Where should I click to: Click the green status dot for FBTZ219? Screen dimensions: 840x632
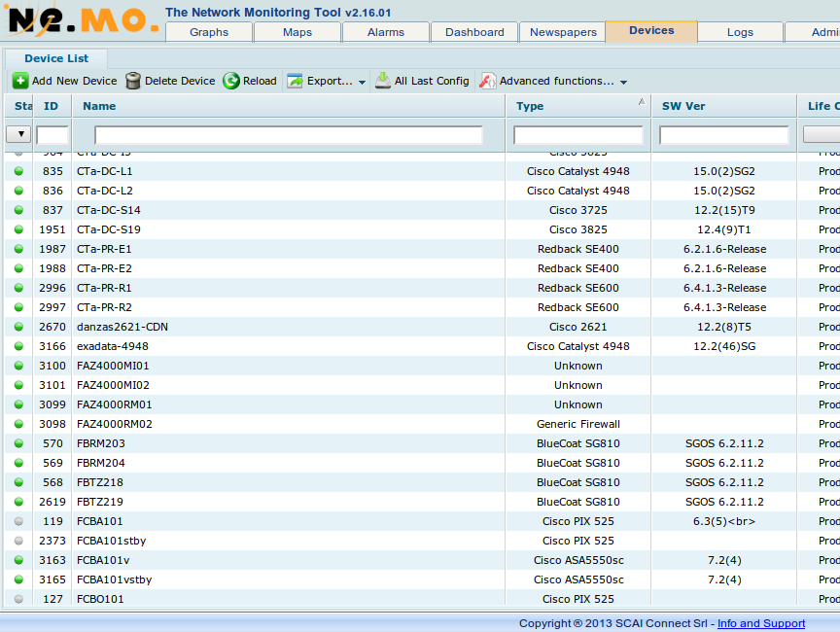(x=18, y=502)
